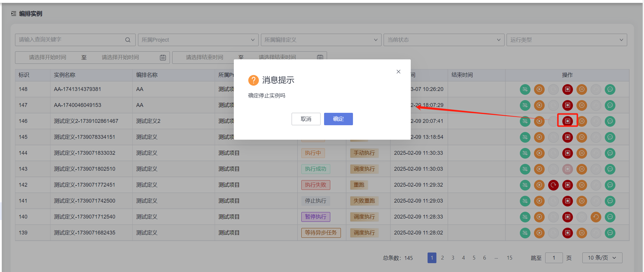Rerun failed instance 142 with the red retry icon
The height and width of the screenshot is (272, 644).
pyautogui.click(x=553, y=185)
